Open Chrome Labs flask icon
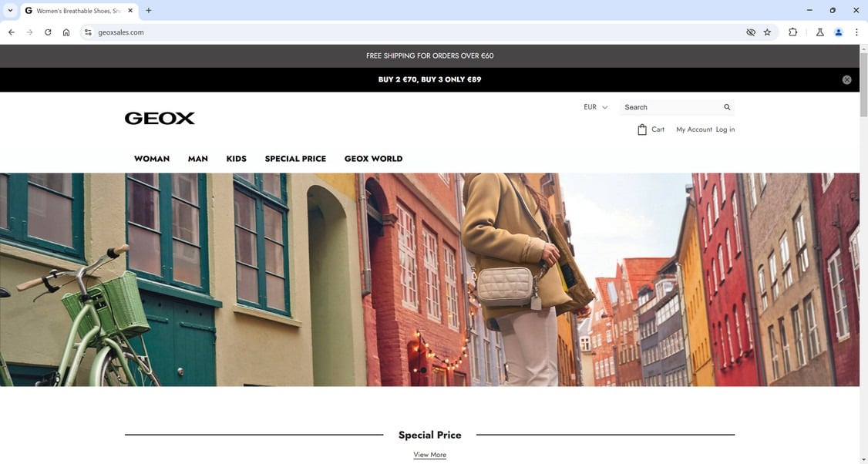This screenshot has height=464, width=868. point(820,32)
